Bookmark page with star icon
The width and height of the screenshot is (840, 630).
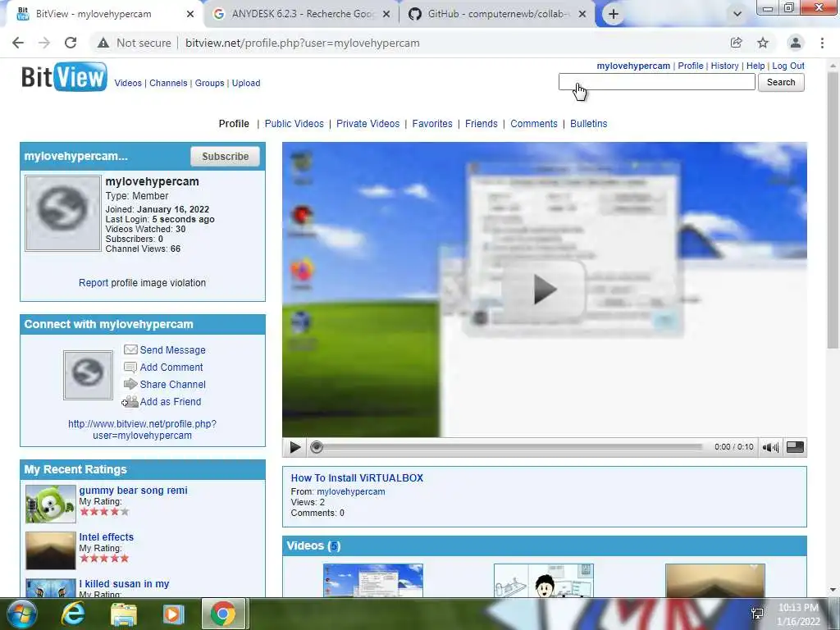[763, 43]
